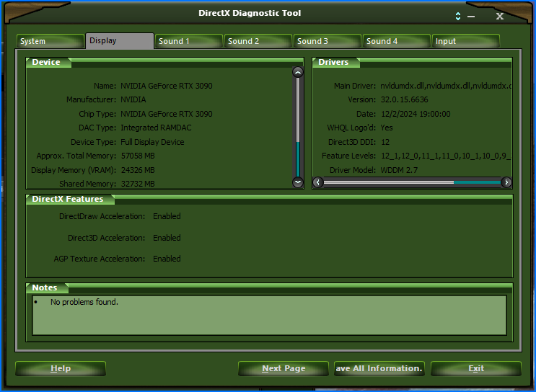This screenshot has width=536, height=392.
Task: Click the No problems found note
Action: click(x=84, y=302)
